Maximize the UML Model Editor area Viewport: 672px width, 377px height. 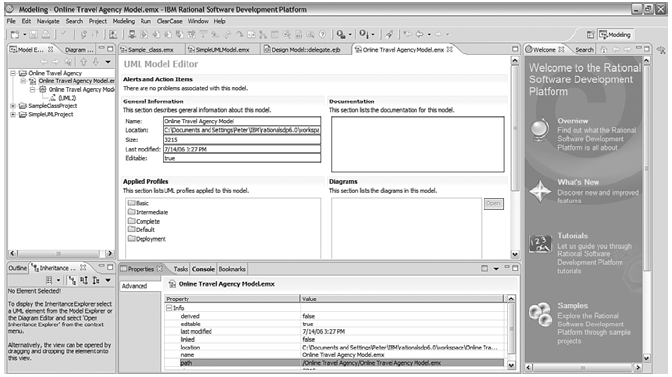pyautogui.click(x=515, y=49)
